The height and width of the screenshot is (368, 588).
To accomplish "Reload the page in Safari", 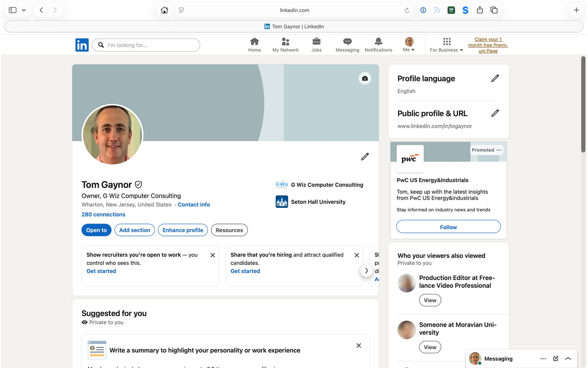I will (x=407, y=10).
